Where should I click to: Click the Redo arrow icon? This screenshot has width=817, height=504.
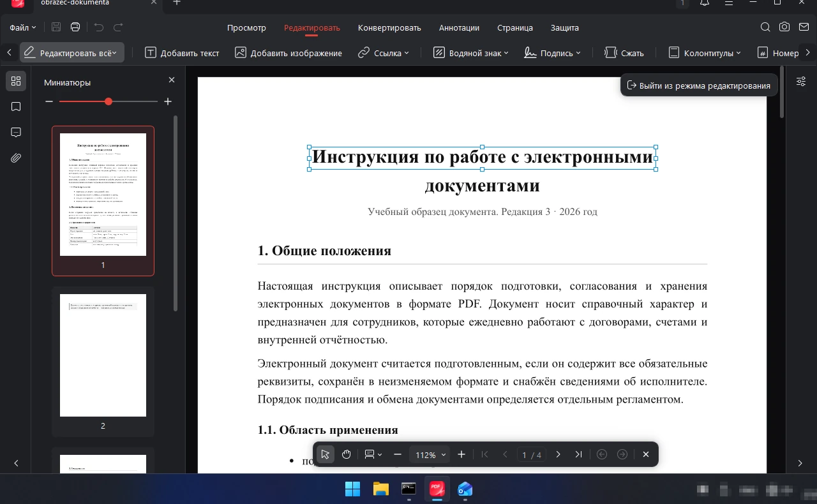(118, 27)
